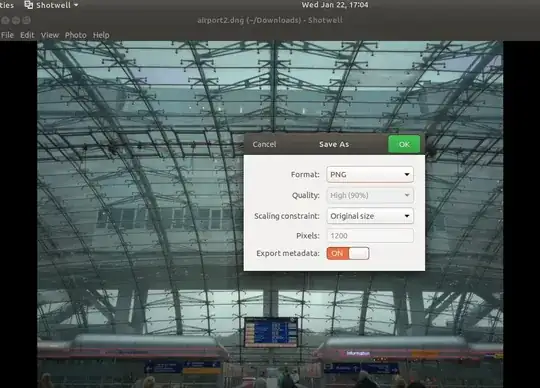Open the Shotwell app menu arrow
The height and width of the screenshot is (388, 540).
tap(76, 5)
